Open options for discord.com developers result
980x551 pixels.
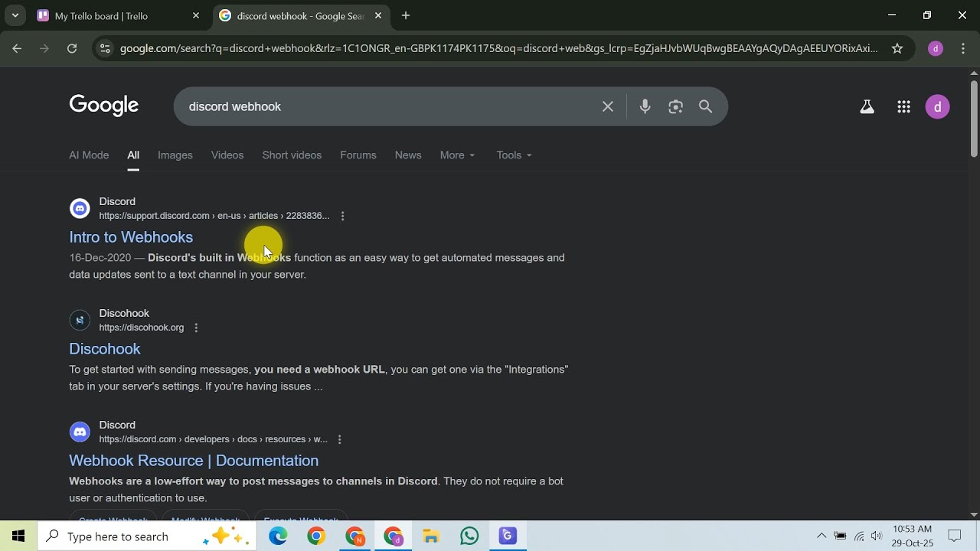point(339,439)
